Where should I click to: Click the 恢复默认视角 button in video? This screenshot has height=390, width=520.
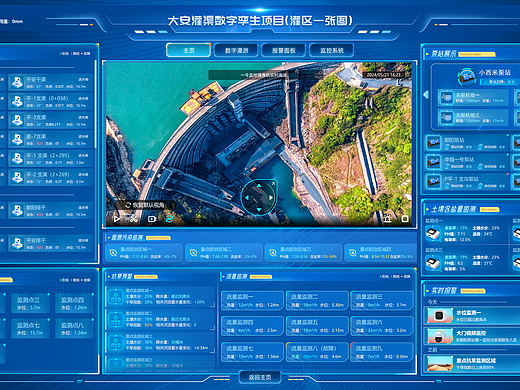click(x=145, y=205)
